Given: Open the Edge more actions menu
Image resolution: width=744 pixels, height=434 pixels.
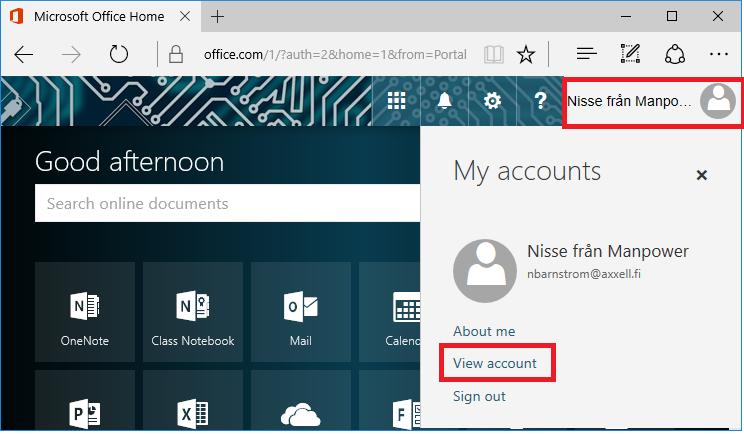Looking at the screenshot, I should [x=719, y=54].
